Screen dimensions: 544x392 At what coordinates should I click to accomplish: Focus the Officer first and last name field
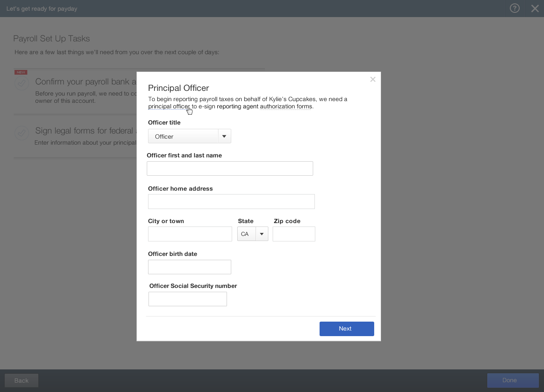(x=230, y=168)
